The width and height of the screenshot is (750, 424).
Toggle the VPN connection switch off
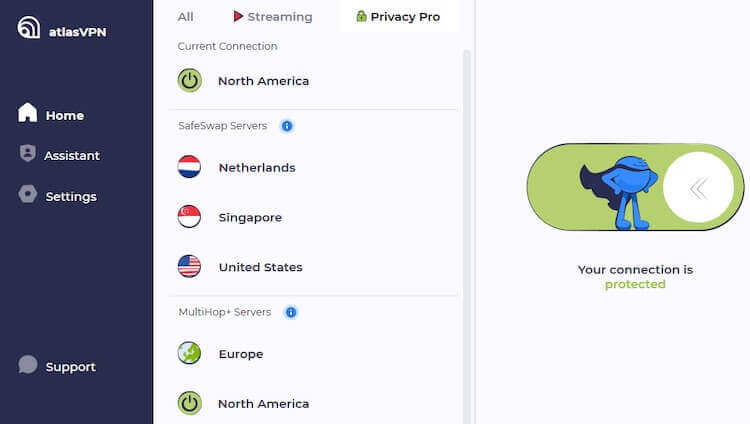coord(635,187)
